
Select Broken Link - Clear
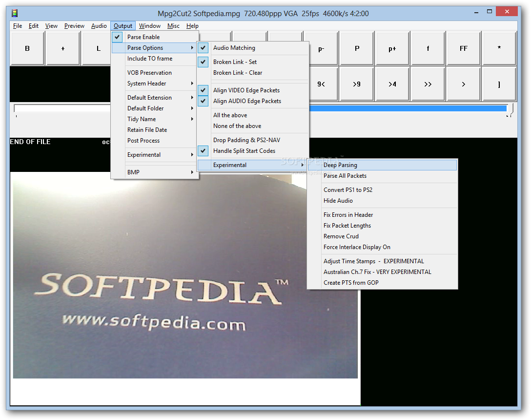pos(253,73)
